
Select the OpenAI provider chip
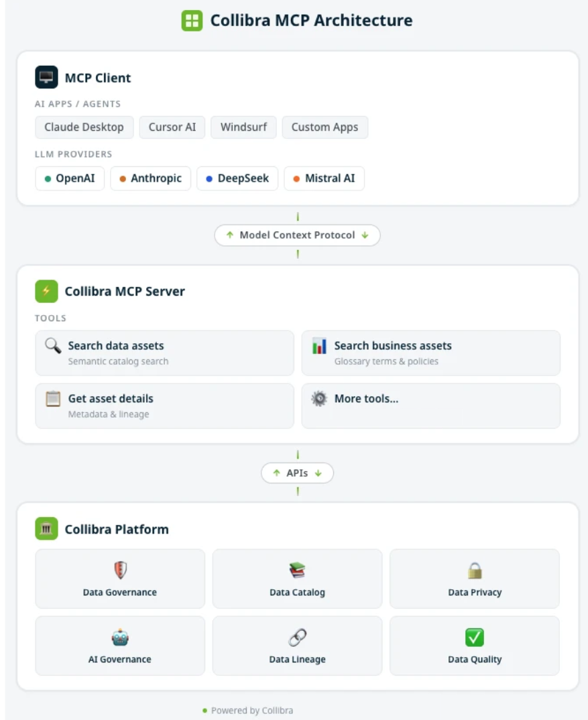pos(70,178)
